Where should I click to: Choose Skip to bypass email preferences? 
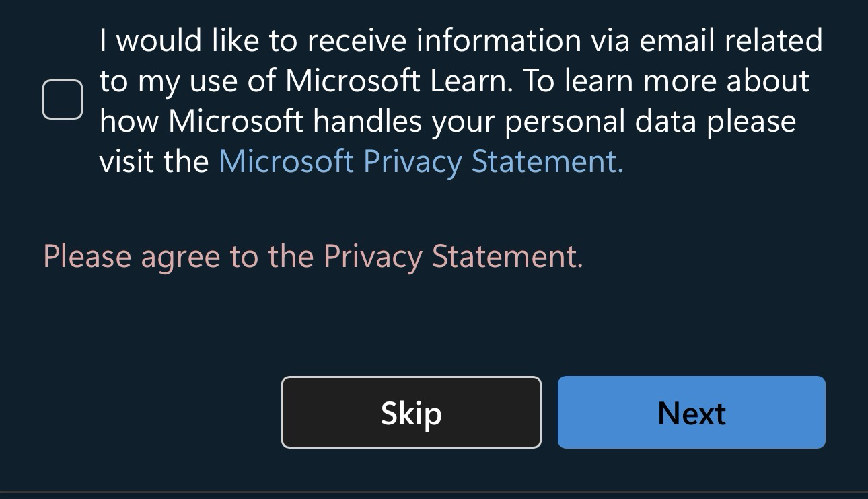pyautogui.click(x=411, y=412)
